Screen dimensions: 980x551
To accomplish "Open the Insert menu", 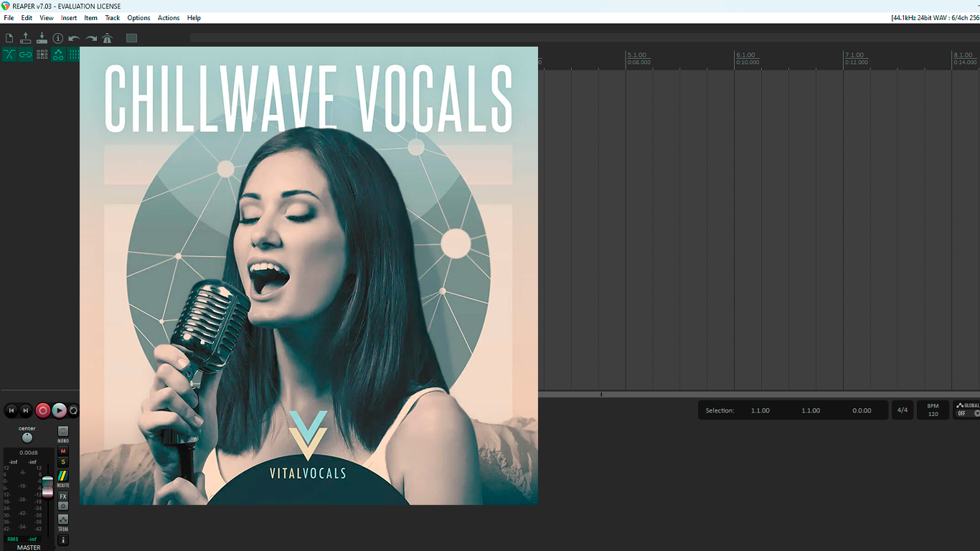I will pos(69,18).
